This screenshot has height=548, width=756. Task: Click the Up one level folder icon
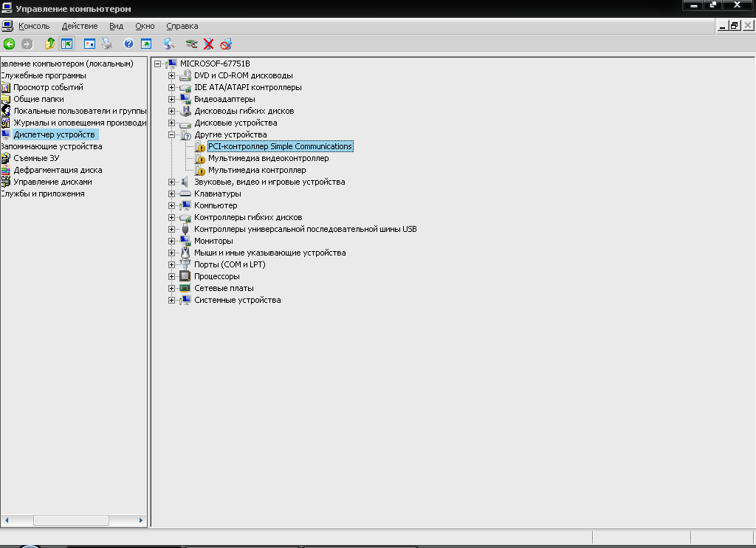point(49,44)
